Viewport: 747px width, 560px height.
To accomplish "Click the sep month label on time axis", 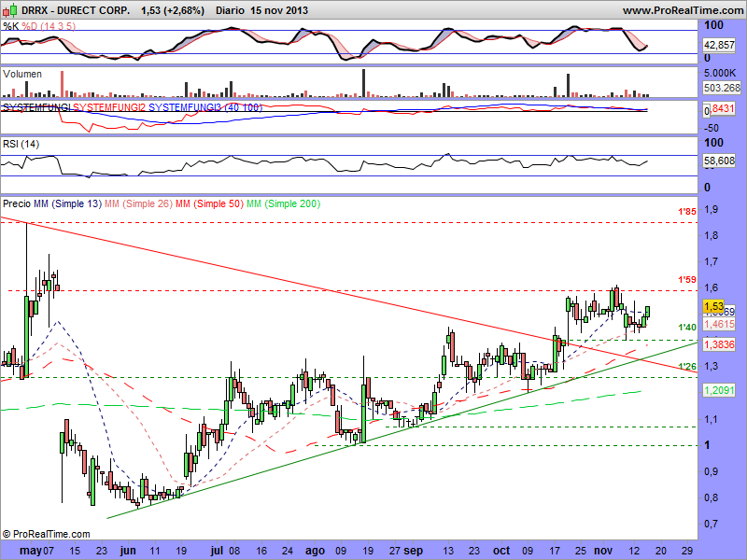I will coord(413,551).
